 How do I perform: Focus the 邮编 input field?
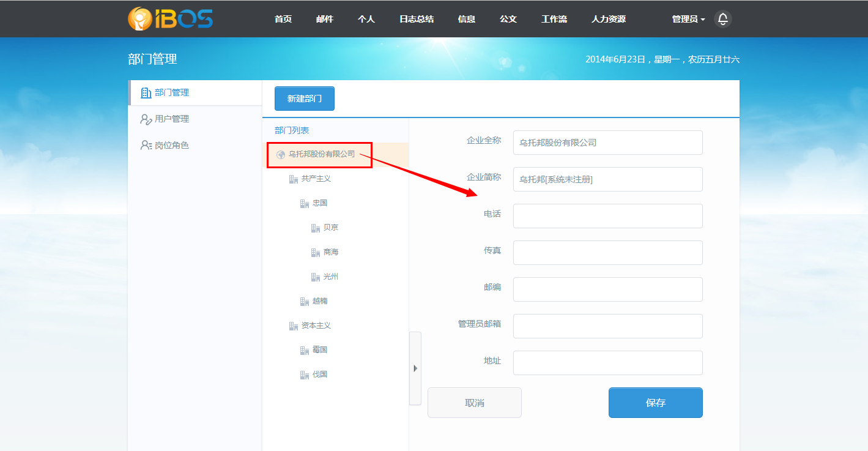(608, 289)
